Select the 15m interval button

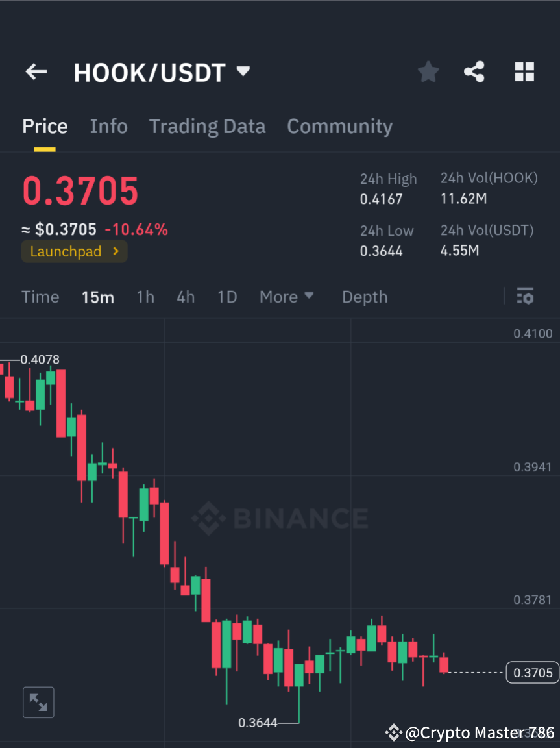98,297
